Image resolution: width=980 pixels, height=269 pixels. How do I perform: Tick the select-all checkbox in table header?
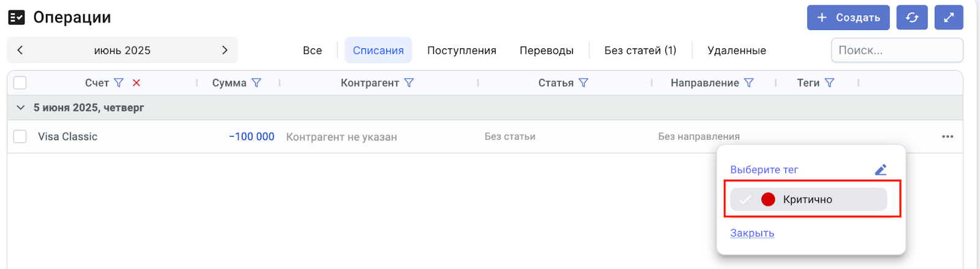[20, 83]
